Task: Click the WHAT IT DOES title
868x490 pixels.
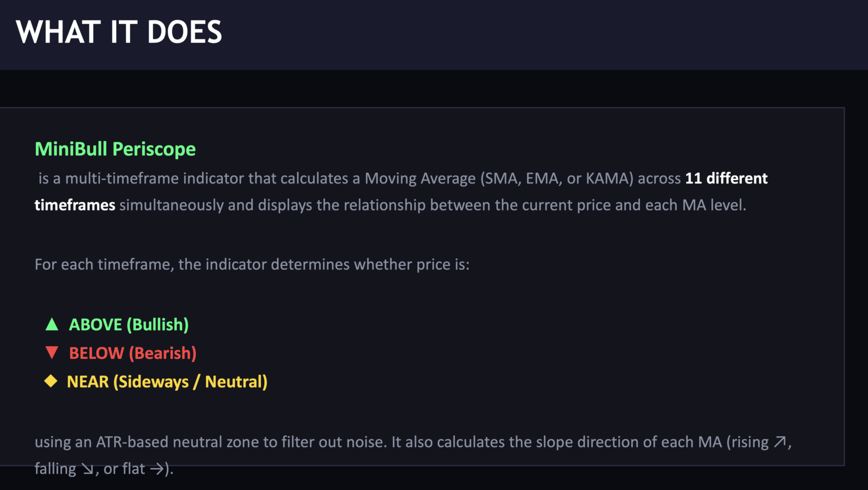Action: click(x=119, y=32)
